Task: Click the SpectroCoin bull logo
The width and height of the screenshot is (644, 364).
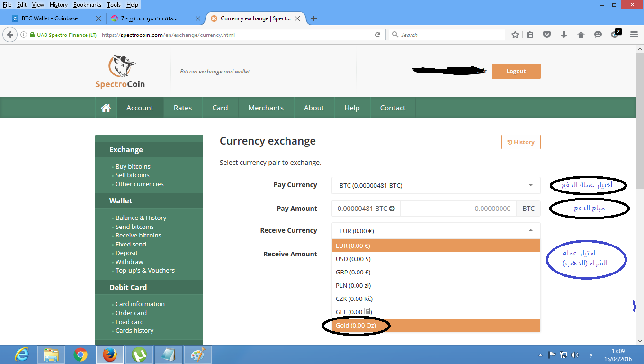Action: pos(122,66)
